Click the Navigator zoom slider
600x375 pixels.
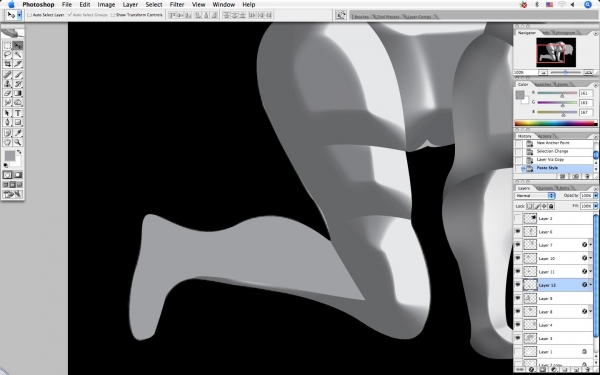(x=566, y=72)
